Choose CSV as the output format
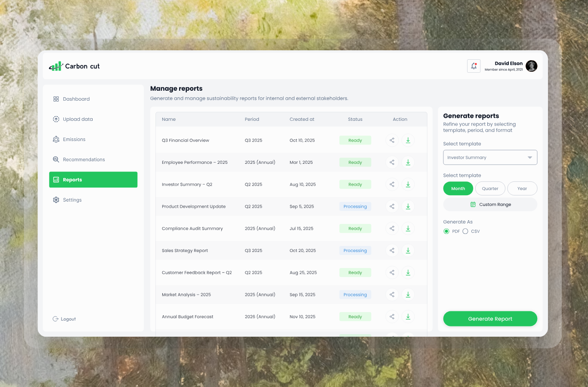 [465, 231]
